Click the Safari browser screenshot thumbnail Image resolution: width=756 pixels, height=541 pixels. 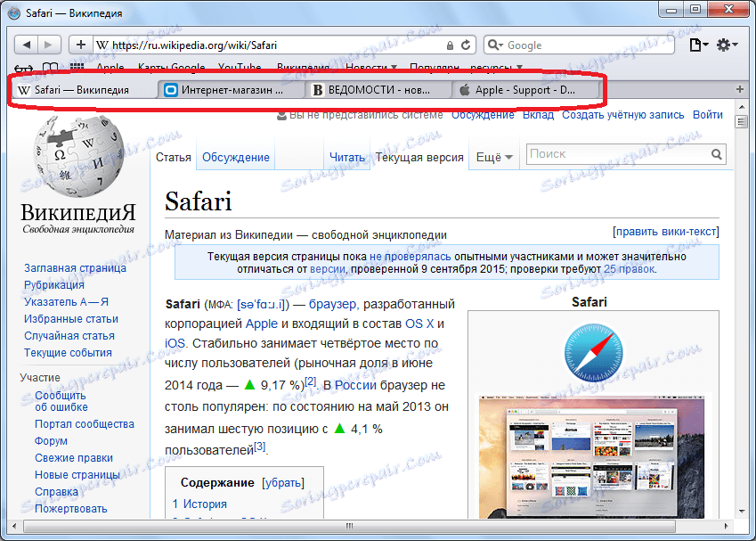[591, 456]
